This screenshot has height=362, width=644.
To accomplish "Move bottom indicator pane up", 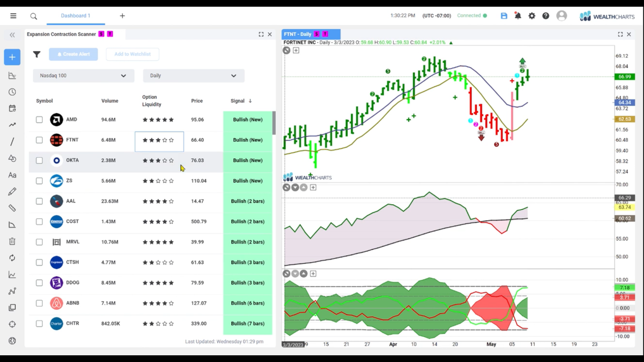I will pyautogui.click(x=304, y=274).
